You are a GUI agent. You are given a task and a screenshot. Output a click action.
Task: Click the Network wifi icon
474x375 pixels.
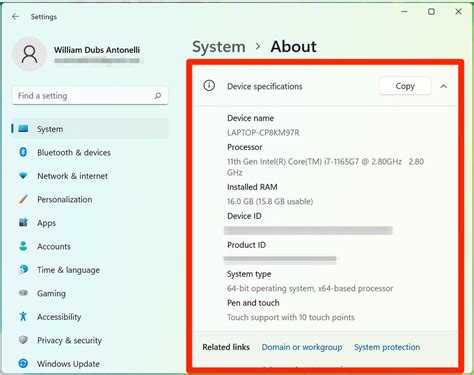point(23,176)
